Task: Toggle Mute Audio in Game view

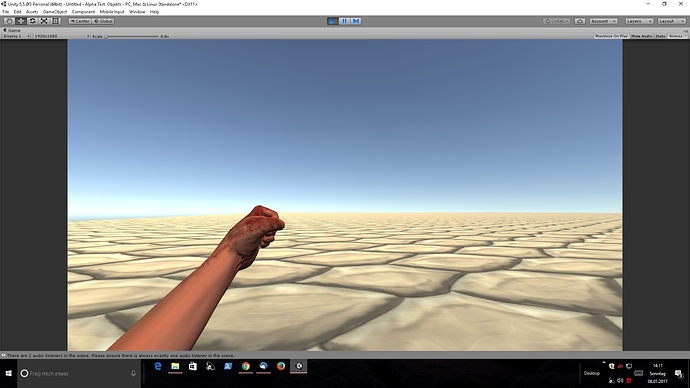Action: [642, 36]
